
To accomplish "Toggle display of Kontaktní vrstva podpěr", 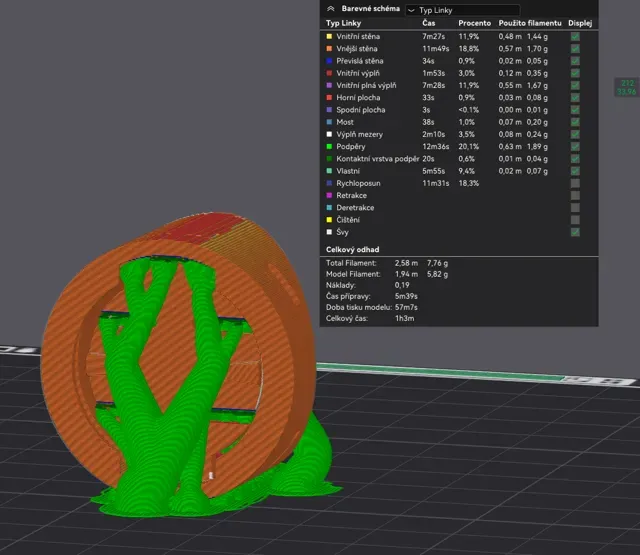I will click(x=575, y=159).
